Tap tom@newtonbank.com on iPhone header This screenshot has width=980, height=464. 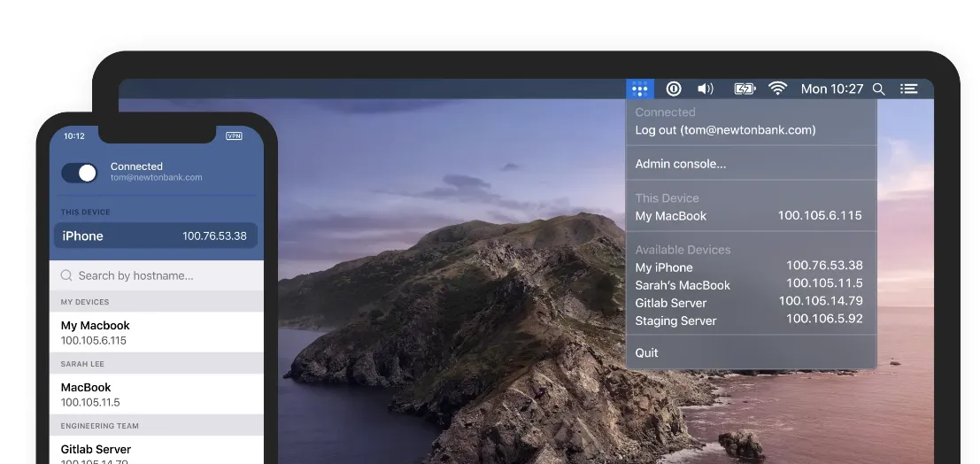point(156,178)
